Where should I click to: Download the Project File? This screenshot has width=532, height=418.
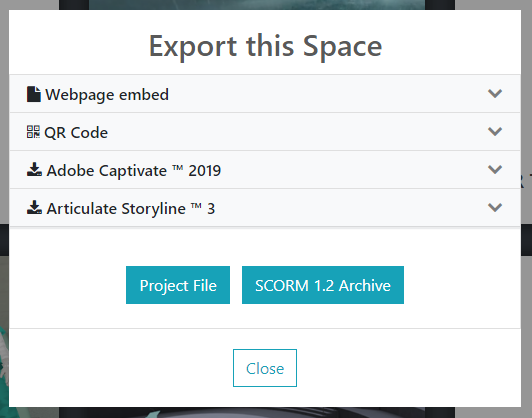tap(178, 285)
